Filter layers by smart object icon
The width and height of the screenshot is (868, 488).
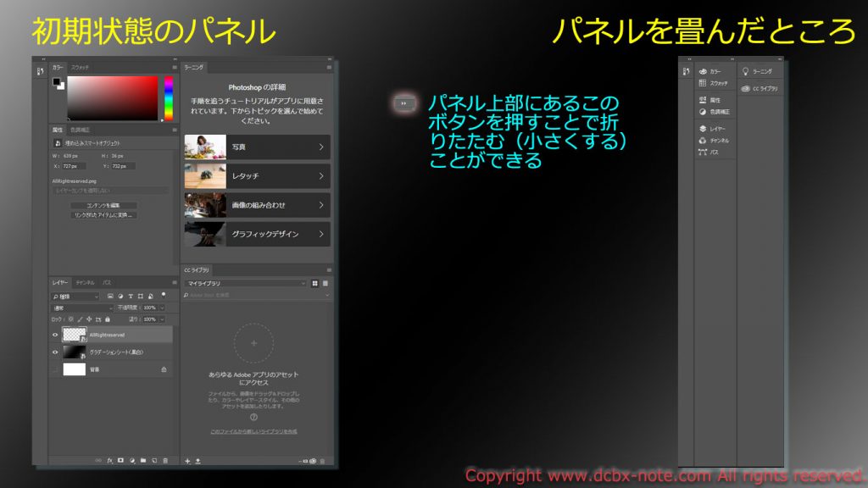click(151, 296)
